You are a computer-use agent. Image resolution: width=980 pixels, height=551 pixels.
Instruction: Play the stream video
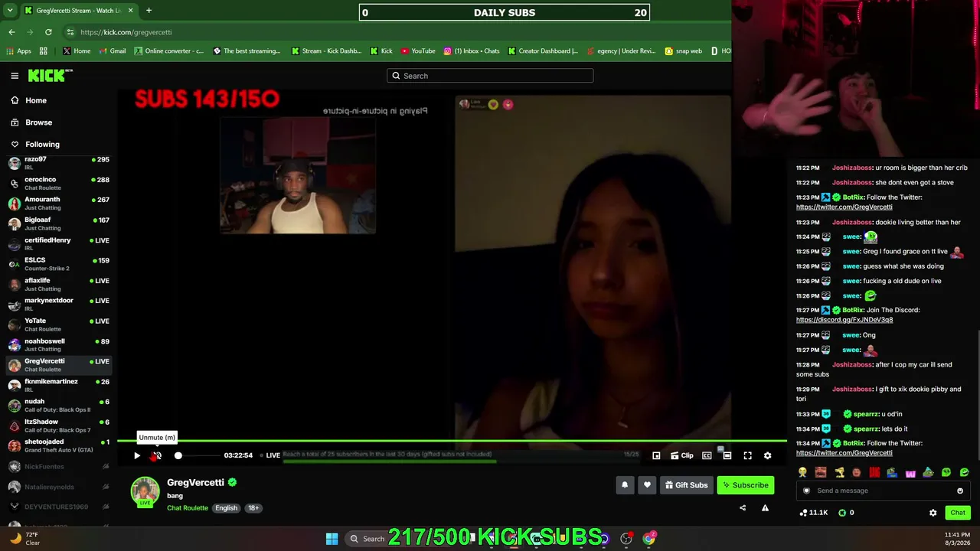coord(137,455)
